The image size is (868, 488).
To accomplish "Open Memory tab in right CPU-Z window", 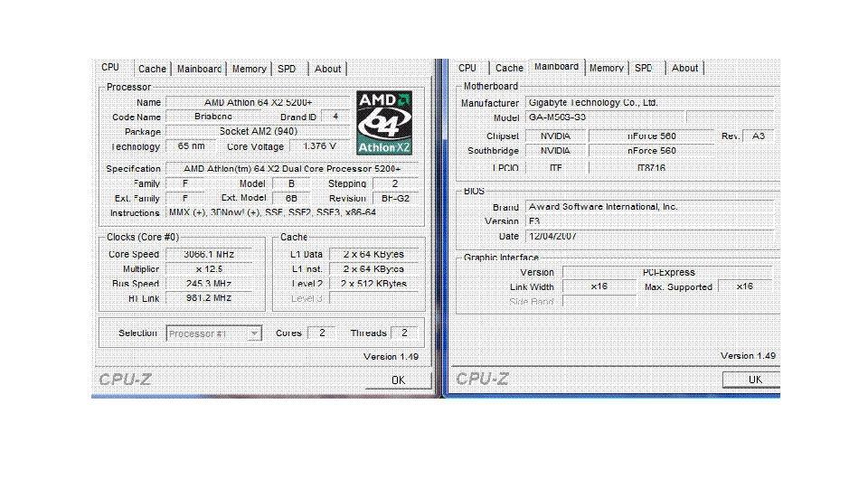I will click(x=606, y=68).
